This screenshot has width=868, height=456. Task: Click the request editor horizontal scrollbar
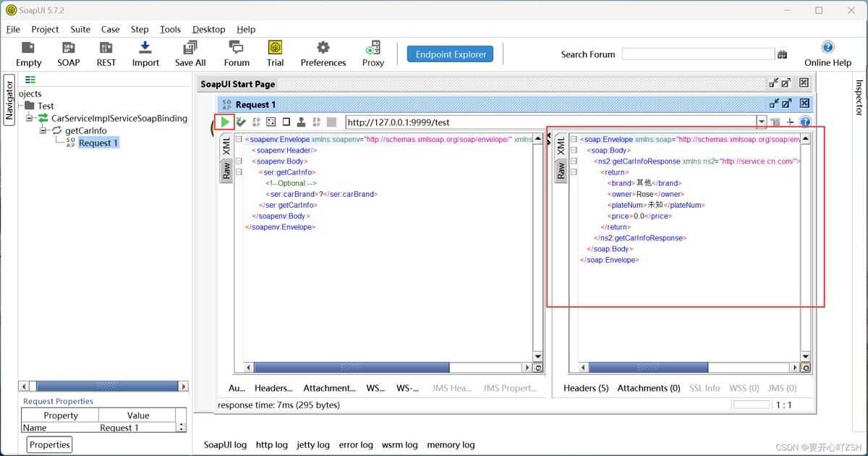click(352, 368)
